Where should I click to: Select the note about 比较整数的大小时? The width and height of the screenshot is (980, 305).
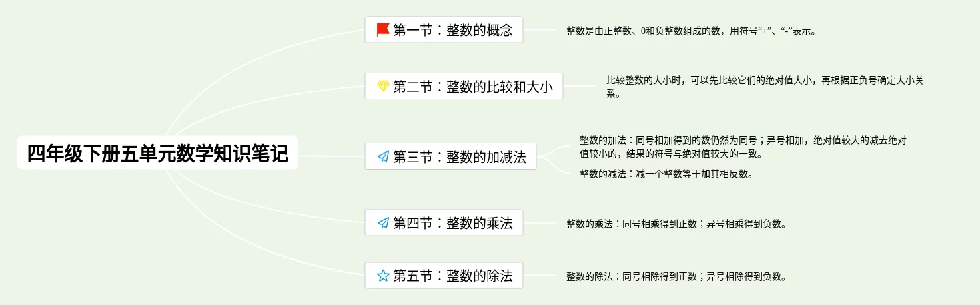point(765,87)
